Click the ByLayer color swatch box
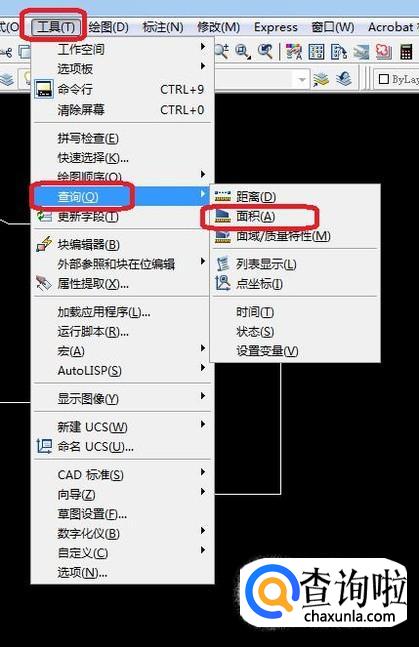Viewport: 419px width, 647px height. 383,79
